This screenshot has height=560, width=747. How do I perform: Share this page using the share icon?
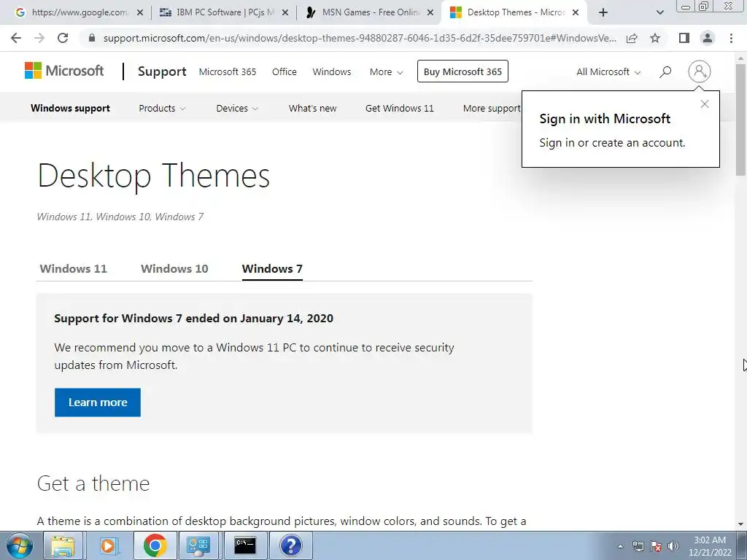coord(632,38)
